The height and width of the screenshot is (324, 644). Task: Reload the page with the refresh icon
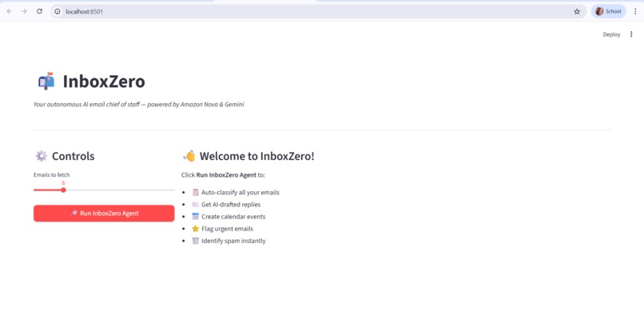(39, 11)
